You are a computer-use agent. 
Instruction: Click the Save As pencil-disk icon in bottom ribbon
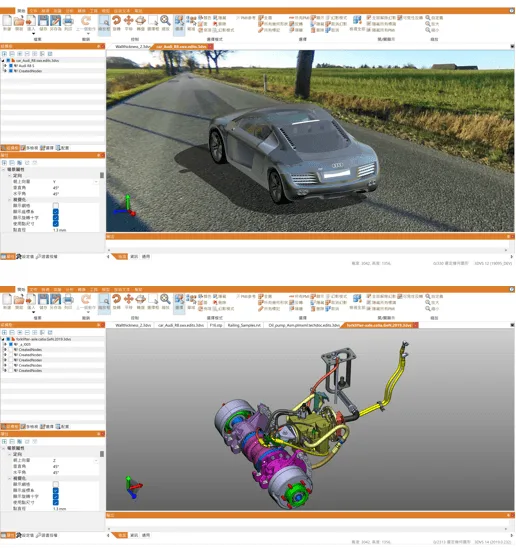[55, 299]
